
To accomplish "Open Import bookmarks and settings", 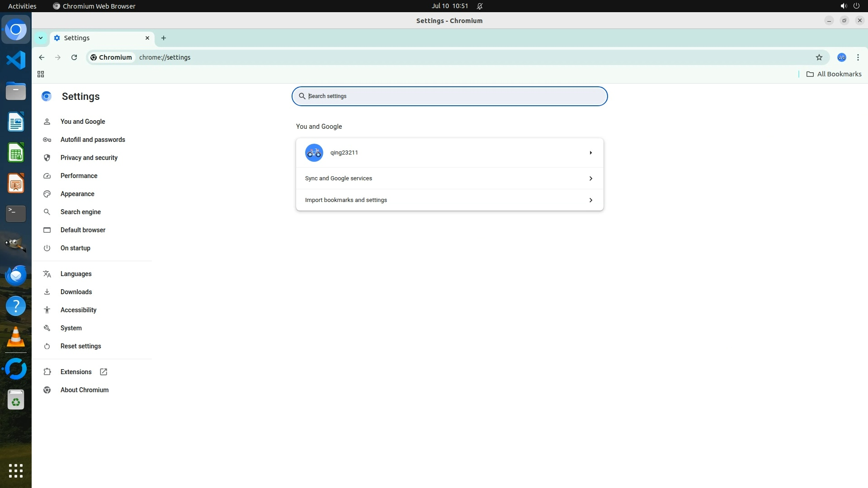I will pyautogui.click(x=449, y=200).
